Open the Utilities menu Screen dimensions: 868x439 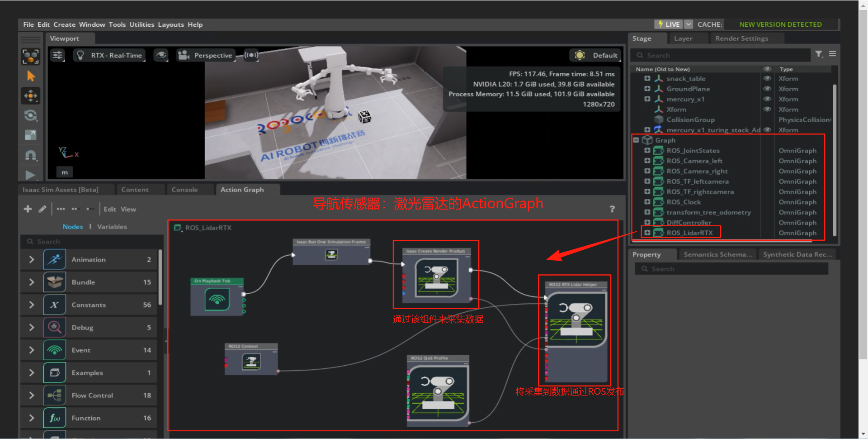click(142, 24)
